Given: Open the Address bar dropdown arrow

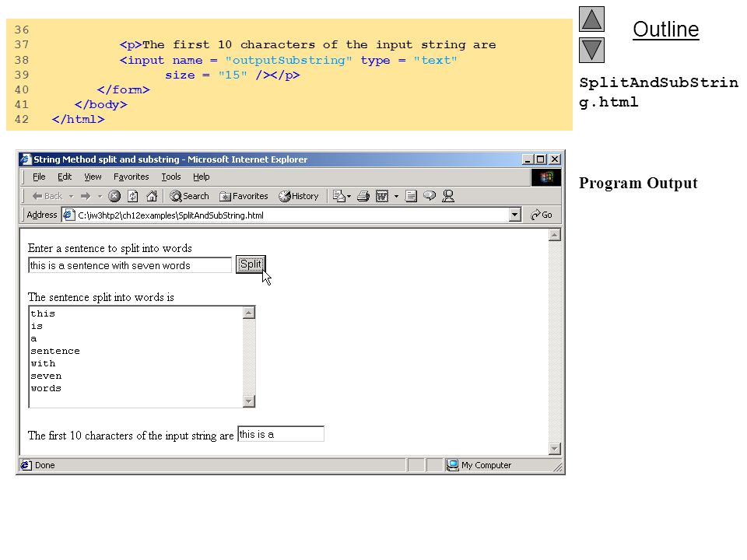Looking at the screenshot, I should click(514, 215).
